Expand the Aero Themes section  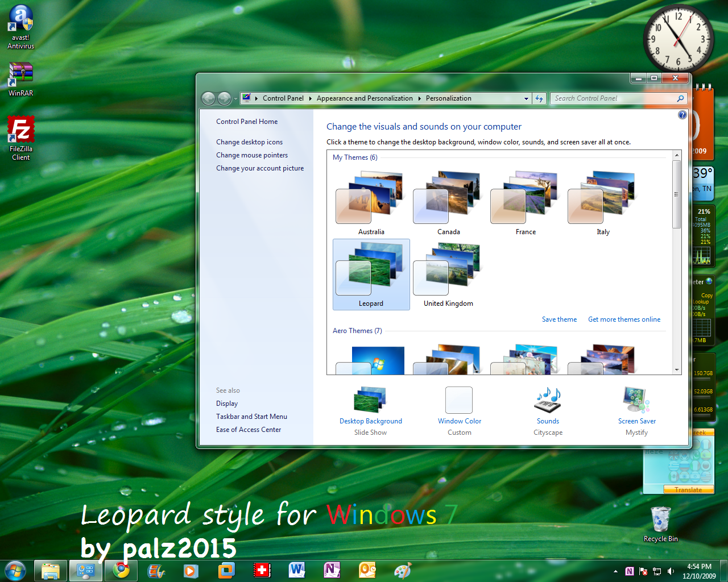point(357,330)
